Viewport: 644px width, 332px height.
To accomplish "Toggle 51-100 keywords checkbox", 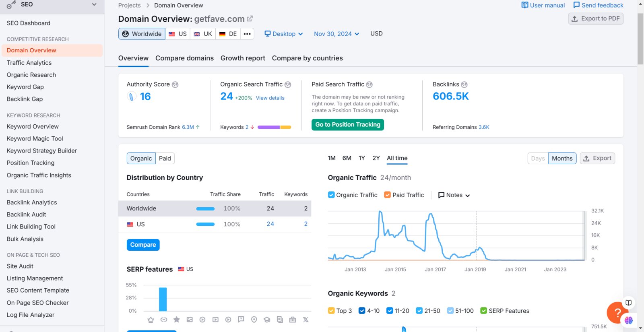I will click(x=450, y=311).
